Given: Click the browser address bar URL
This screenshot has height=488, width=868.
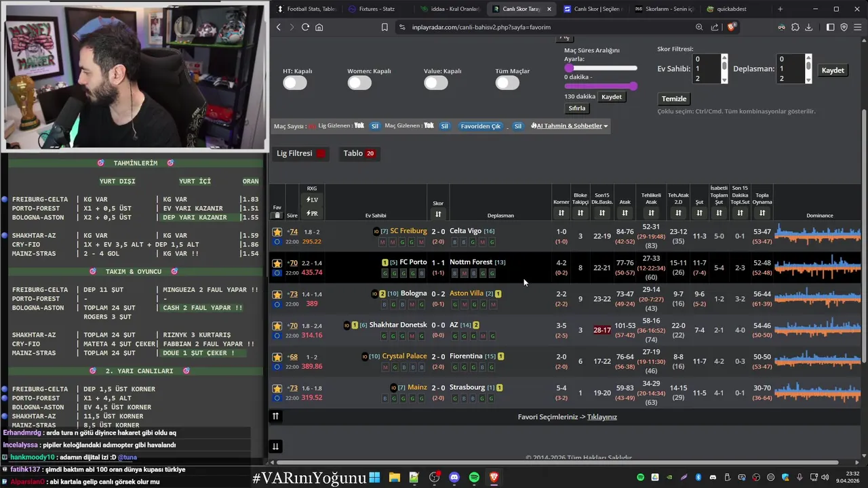Looking at the screenshot, I should tap(481, 27).
